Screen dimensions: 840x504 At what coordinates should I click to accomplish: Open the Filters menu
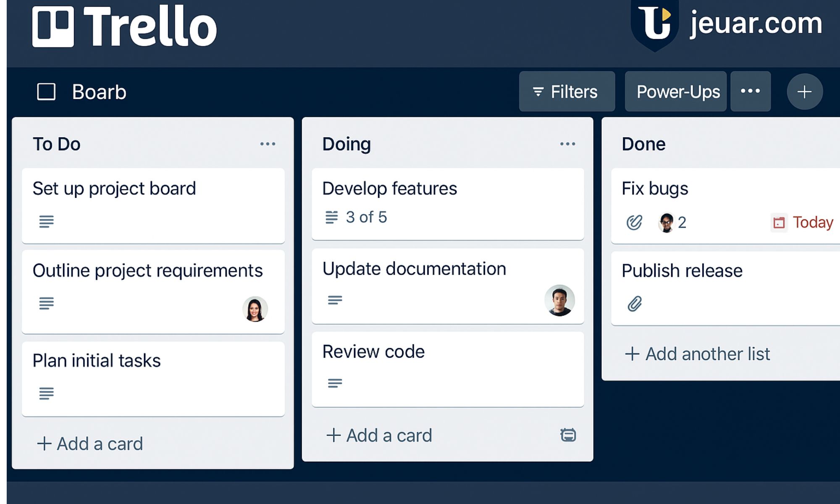click(567, 92)
